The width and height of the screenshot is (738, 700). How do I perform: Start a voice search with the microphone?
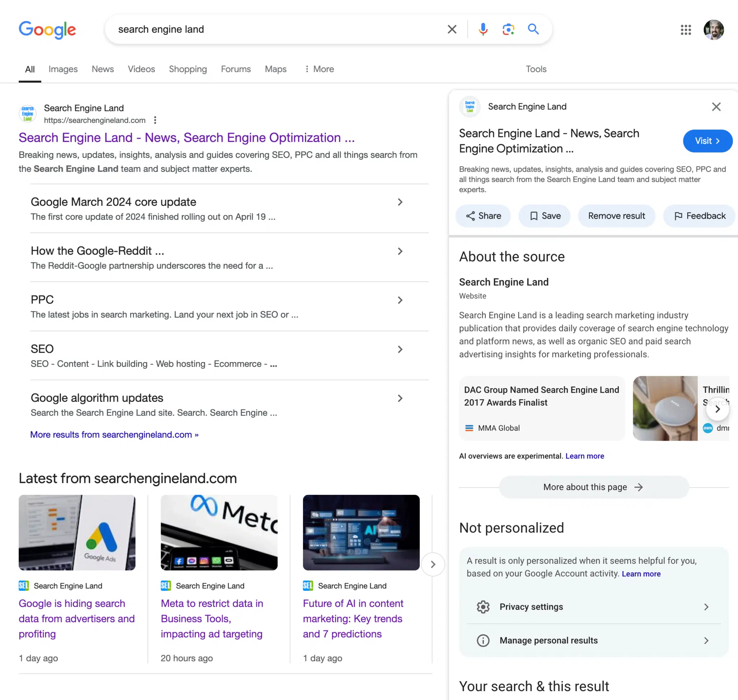pyautogui.click(x=483, y=29)
